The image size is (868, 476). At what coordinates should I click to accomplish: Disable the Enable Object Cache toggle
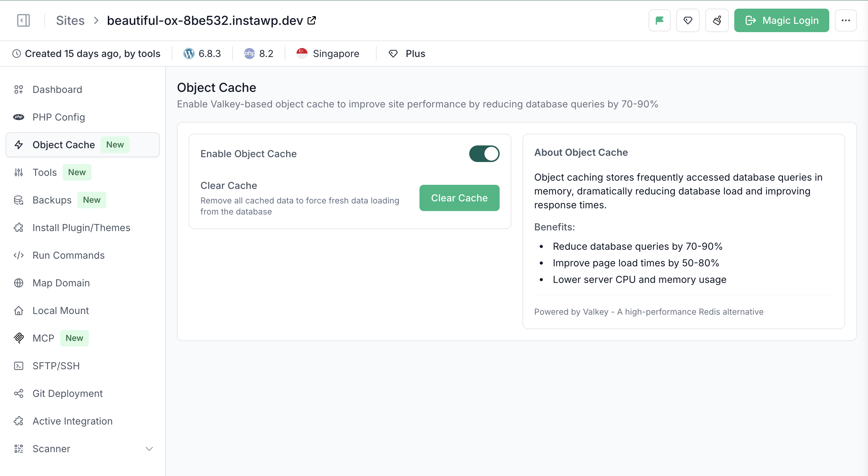coord(484,154)
